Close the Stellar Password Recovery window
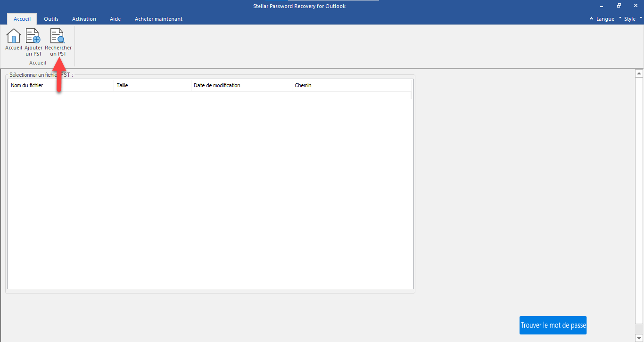This screenshot has height=342, width=644. pos(636,6)
